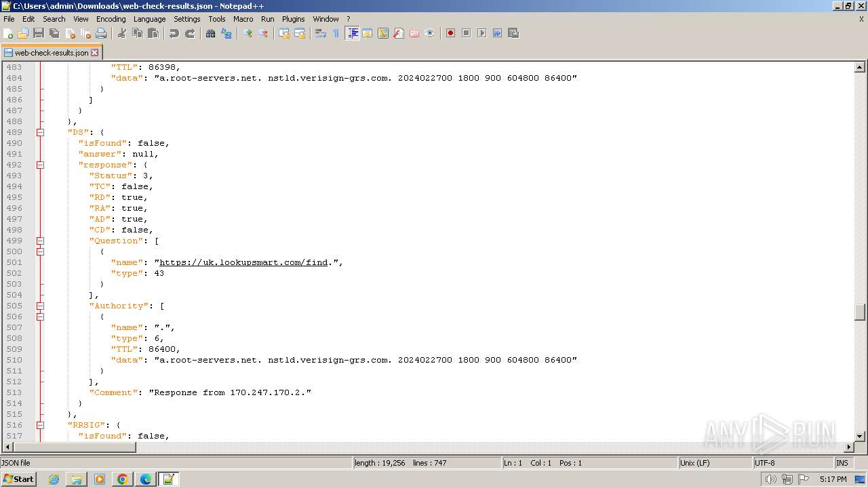Click the Save toolbar icon
The width and height of the screenshot is (868, 488).
tap(39, 33)
